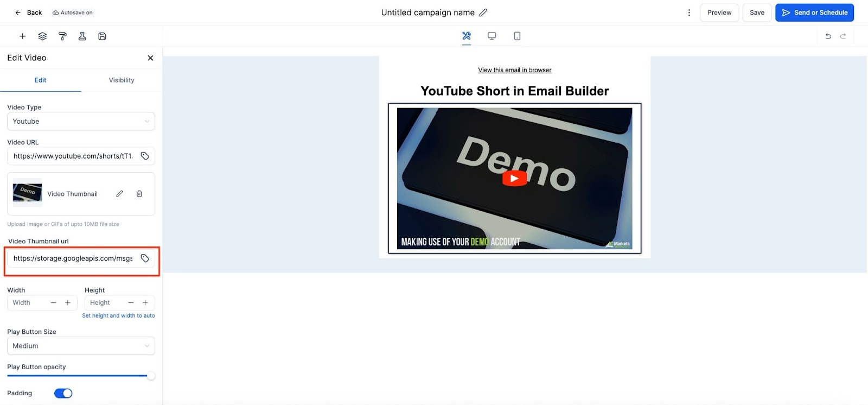Click 'Set height and width to auto' link
The width and height of the screenshot is (868, 405).
[x=118, y=315]
